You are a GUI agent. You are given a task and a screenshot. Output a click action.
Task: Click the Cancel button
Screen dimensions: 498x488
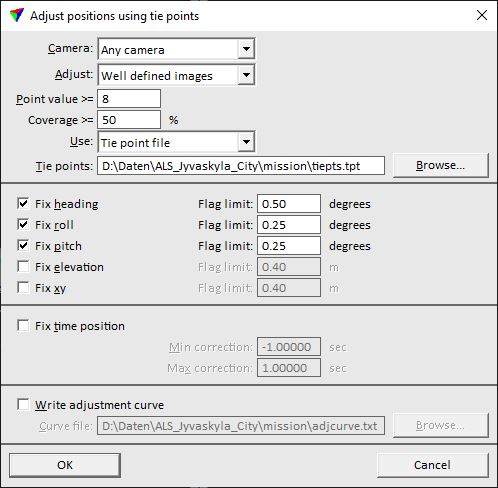[x=433, y=465]
